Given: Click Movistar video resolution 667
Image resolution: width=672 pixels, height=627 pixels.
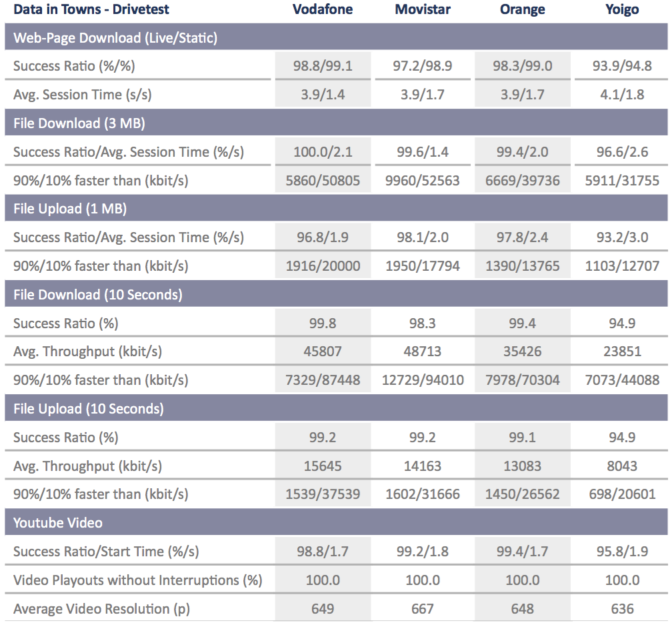Looking at the screenshot, I should (x=423, y=608).
